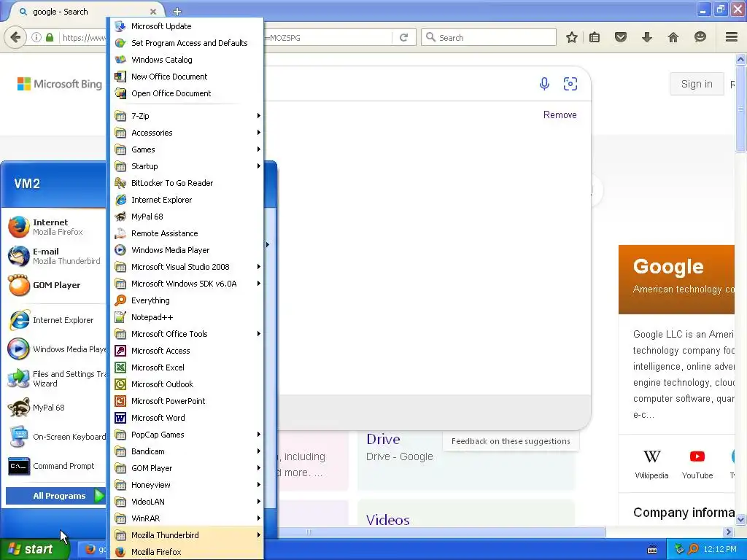
Task: Click the horizontal scrollbar right arrow
Action: click(728, 532)
